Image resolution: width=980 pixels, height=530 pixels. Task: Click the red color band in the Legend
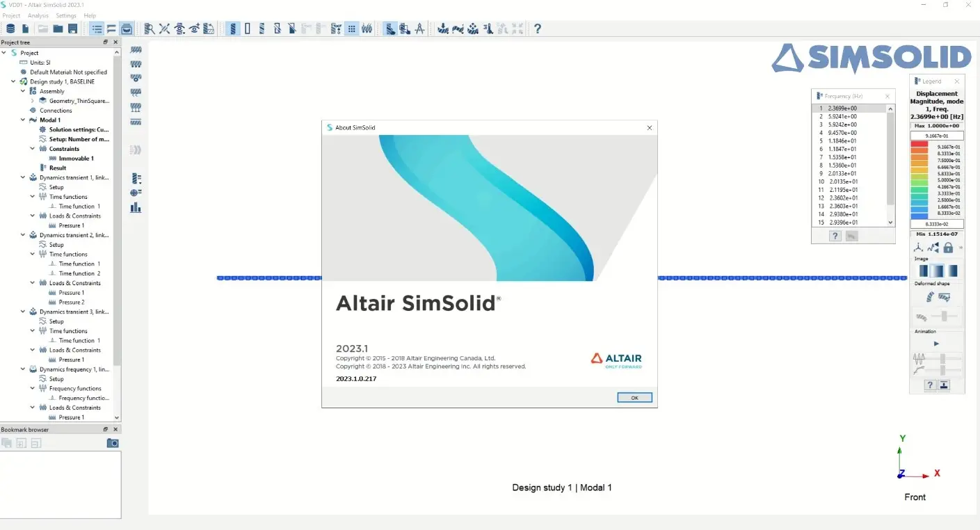[919, 144]
